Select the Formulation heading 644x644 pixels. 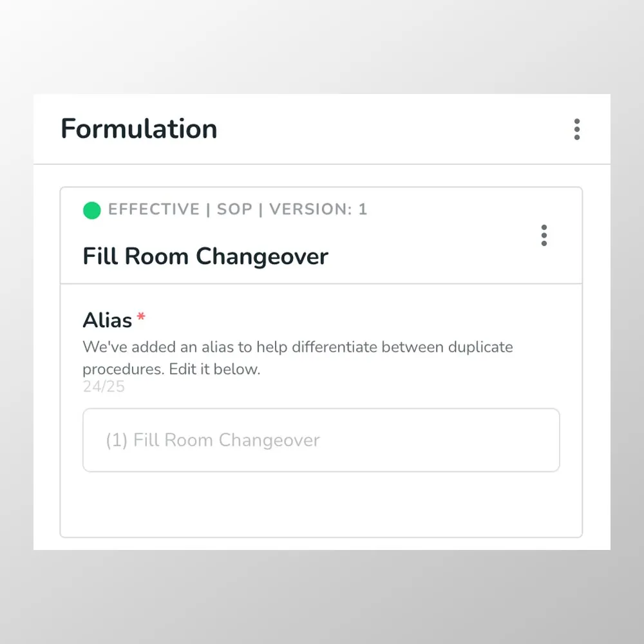(x=139, y=129)
